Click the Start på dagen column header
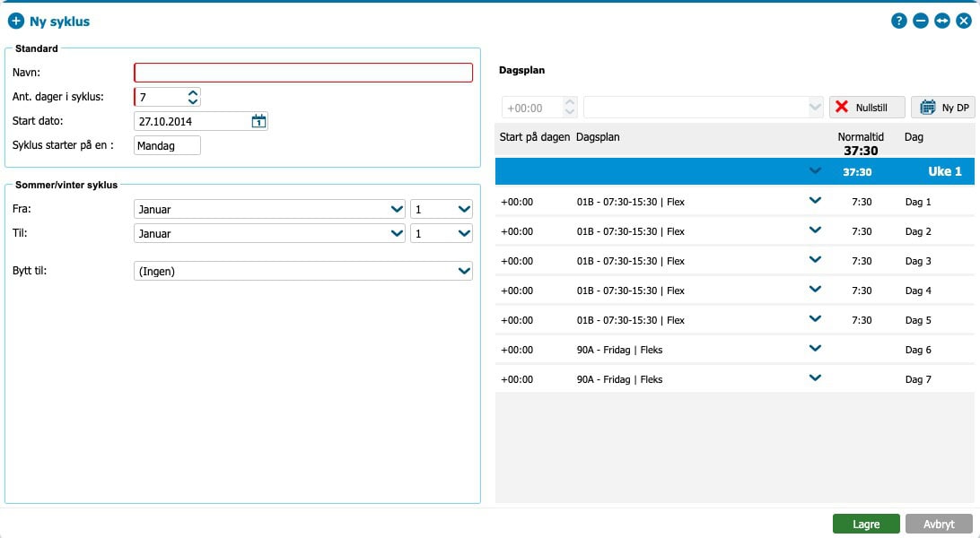980x538 pixels. [534, 137]
